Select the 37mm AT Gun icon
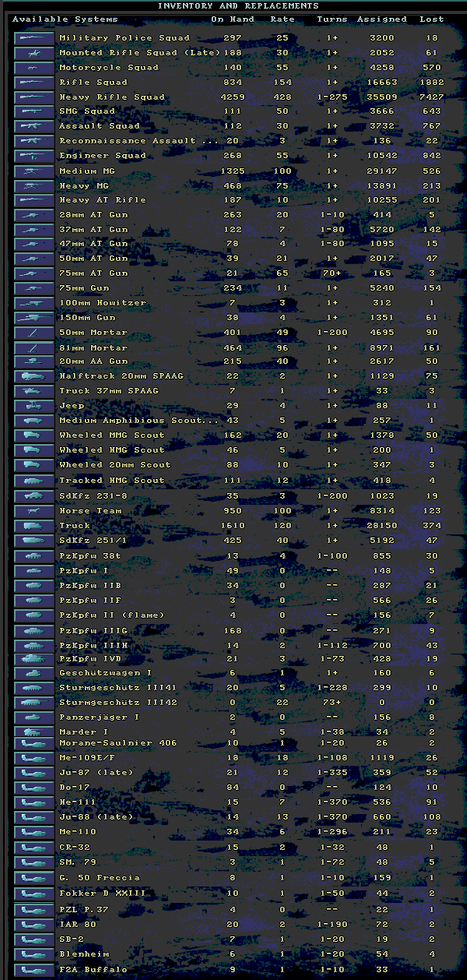 pos(34,230)
